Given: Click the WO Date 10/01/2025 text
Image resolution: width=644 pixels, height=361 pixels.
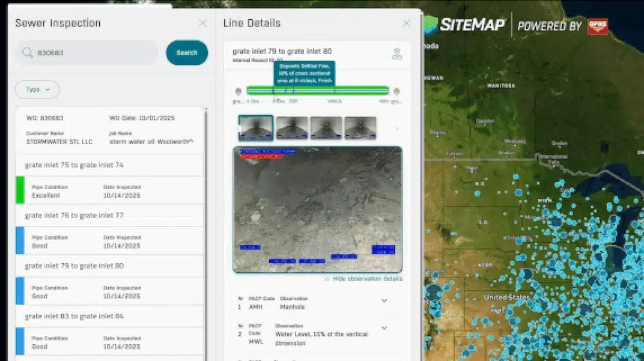Looking at the screenshot, I should tap(142, 118).
